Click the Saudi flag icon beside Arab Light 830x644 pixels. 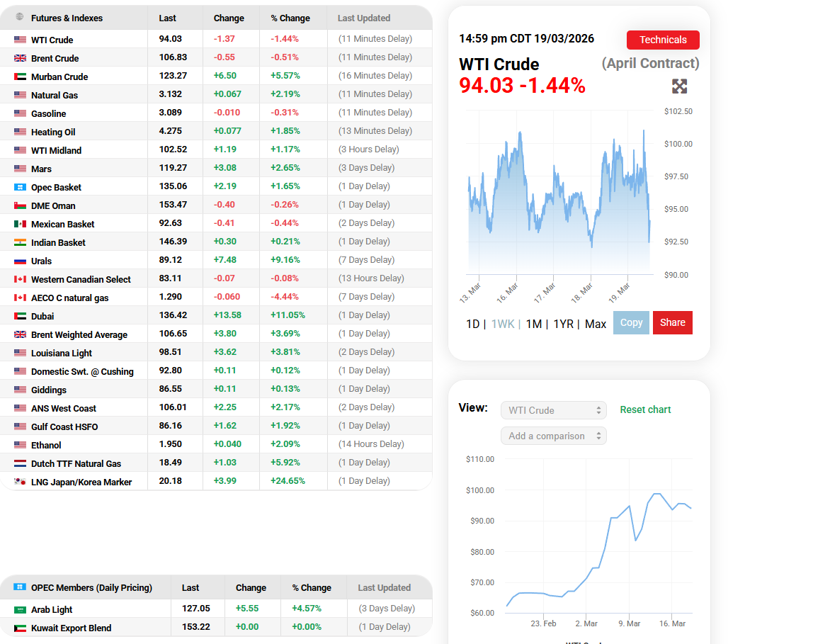[20, 609]
